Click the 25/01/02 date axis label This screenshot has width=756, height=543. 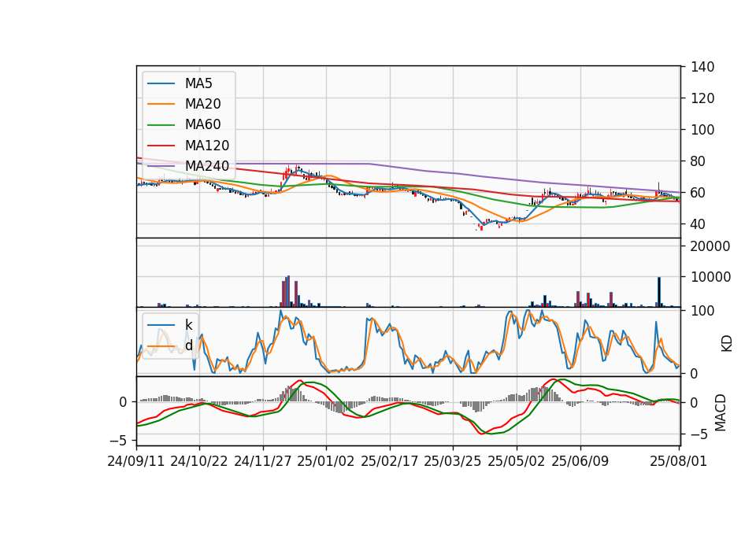[326, 461]
